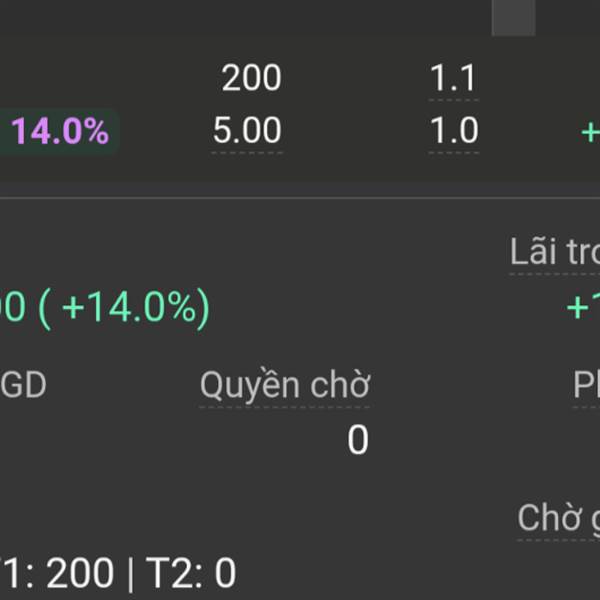The image size is (600, 600).
Task: Select the 200 quantity value
Action: pyautogui.click(x=251, y=78)
